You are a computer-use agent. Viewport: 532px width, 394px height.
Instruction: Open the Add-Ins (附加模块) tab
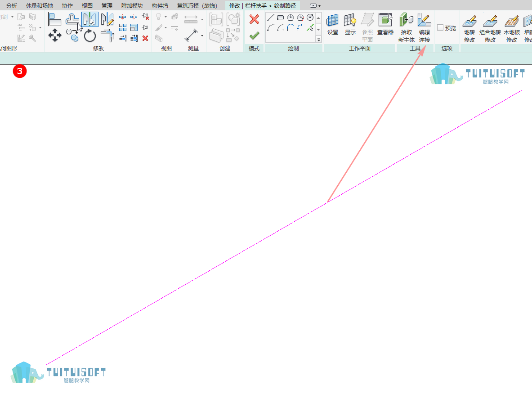(132, 6)
